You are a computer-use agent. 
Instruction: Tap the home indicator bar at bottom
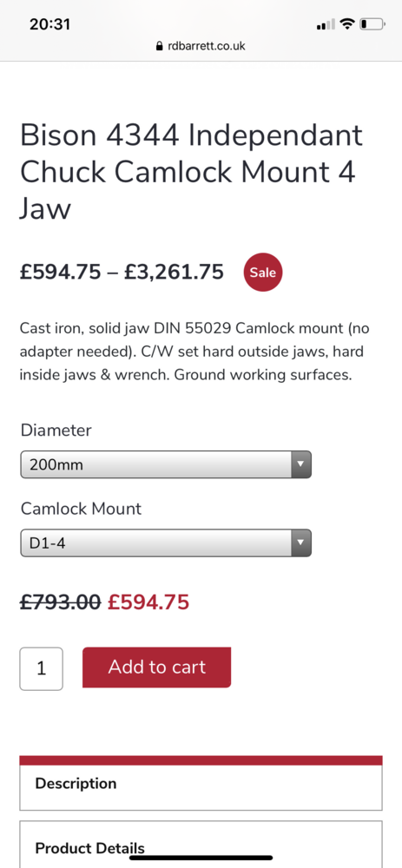201,858
